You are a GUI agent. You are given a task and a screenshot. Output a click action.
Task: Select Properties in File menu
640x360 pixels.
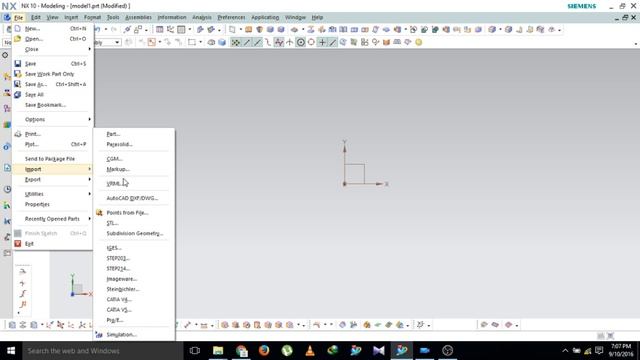coord(53,204)
